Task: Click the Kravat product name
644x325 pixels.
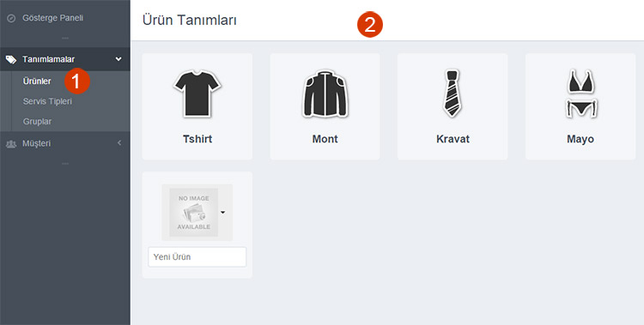Action: (453, 139)
